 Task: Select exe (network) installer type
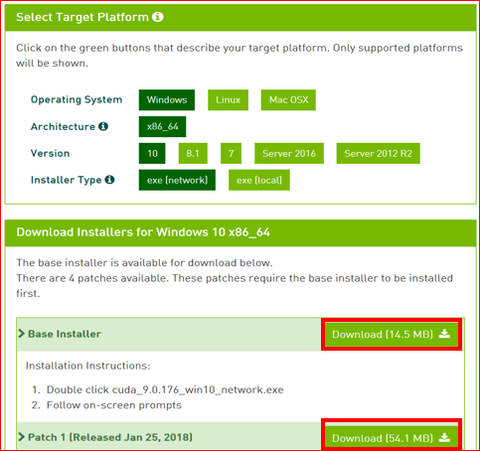(x=177, y=180)
